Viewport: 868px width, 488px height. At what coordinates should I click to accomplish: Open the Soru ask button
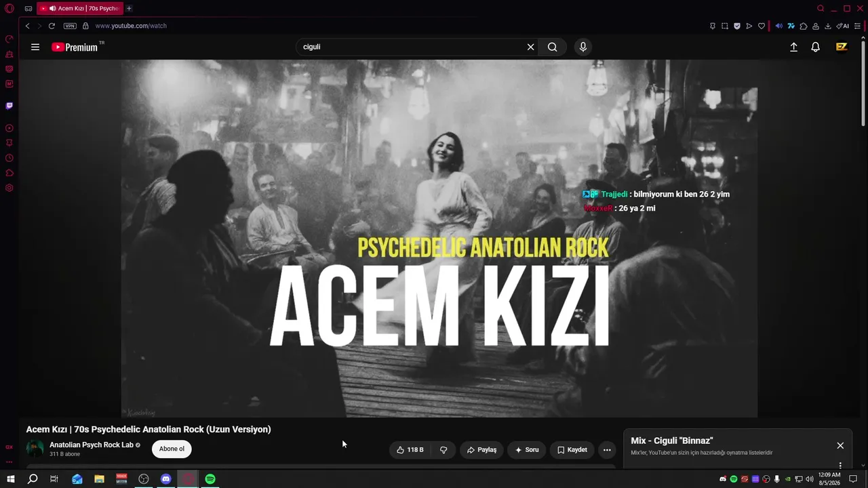pos(527,449)
